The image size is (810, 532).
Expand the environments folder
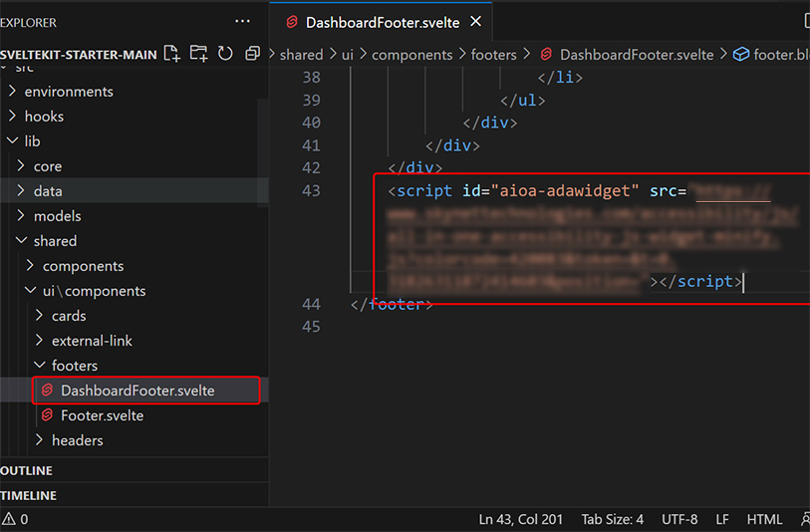point(69,92)
